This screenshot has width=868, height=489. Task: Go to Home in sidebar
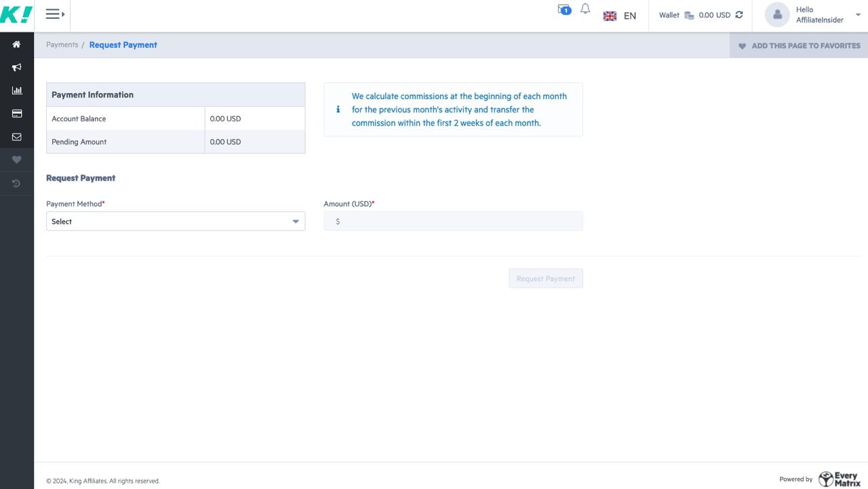pos(17,44)
